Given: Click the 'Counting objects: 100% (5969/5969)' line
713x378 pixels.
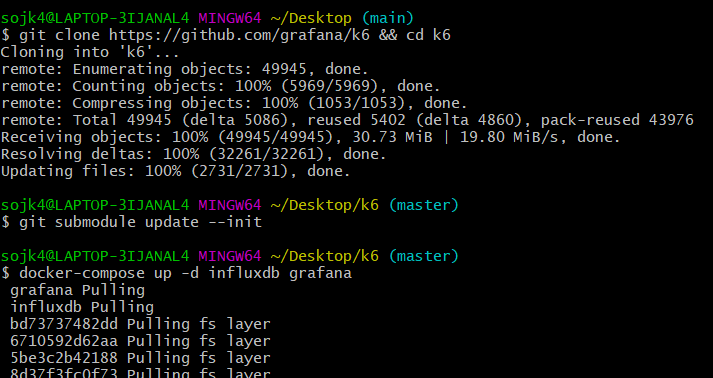Looking at the screenshot, I should point(221,86).
